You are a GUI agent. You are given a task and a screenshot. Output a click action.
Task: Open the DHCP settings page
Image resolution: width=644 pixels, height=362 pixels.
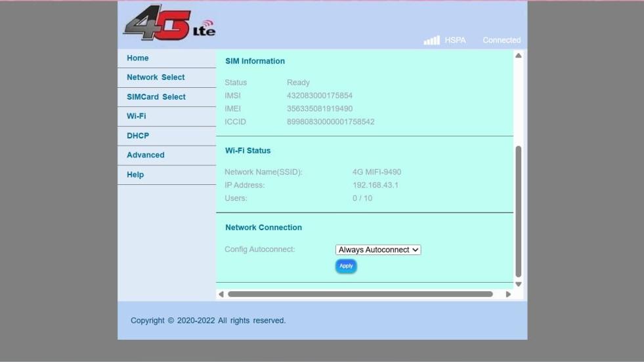138,136
